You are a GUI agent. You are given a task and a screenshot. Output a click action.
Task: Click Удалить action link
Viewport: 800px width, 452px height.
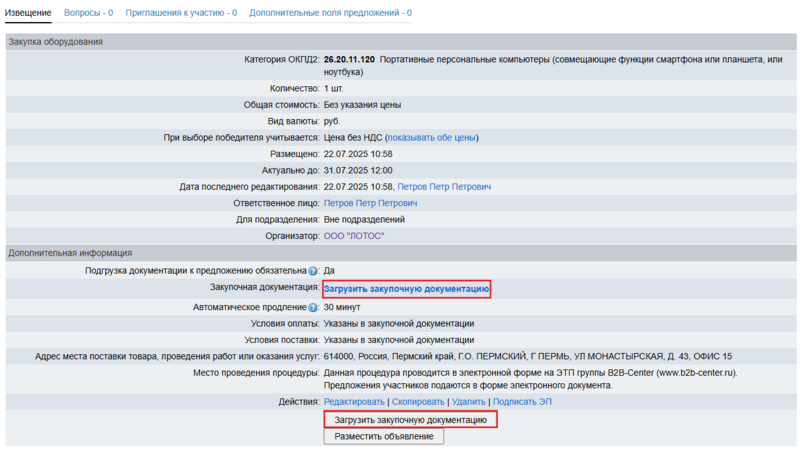(468, 402)
